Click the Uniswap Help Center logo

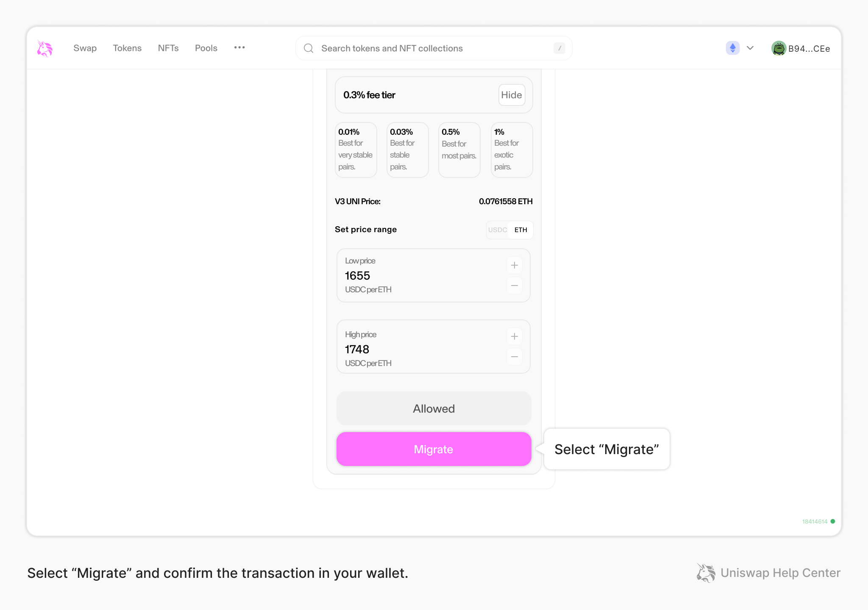(705, 573)
